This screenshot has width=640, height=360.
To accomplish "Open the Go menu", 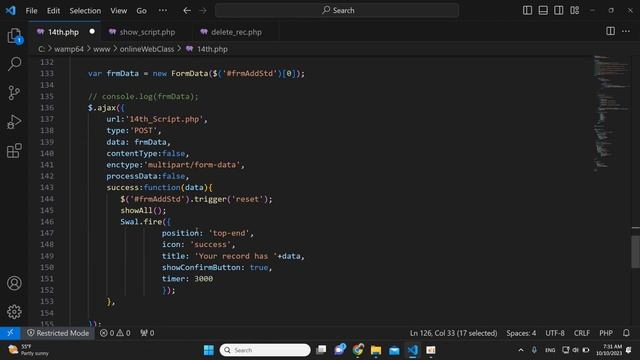I will pyautogui.click(x=141, y=11).
